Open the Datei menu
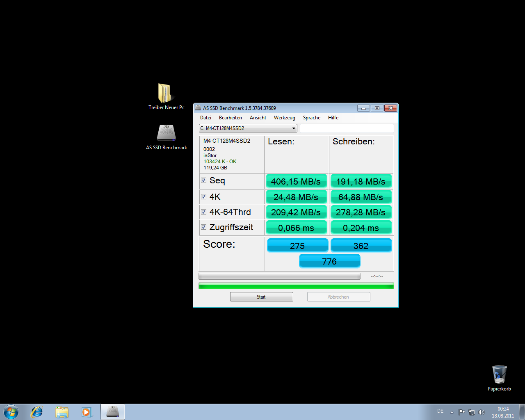 pos(205,118)
